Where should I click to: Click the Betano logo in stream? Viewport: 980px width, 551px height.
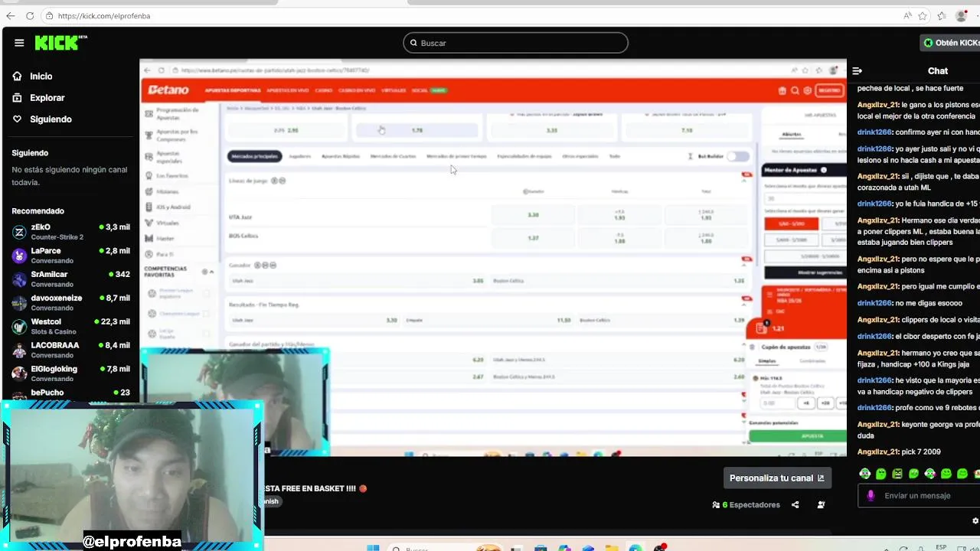click(x=168, y=90)
